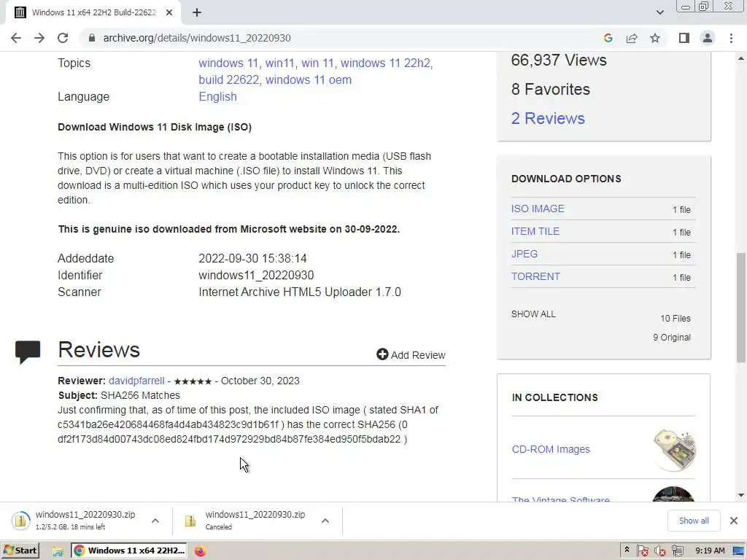
Task: Open the English language link
Action: (x=217, y=97)
